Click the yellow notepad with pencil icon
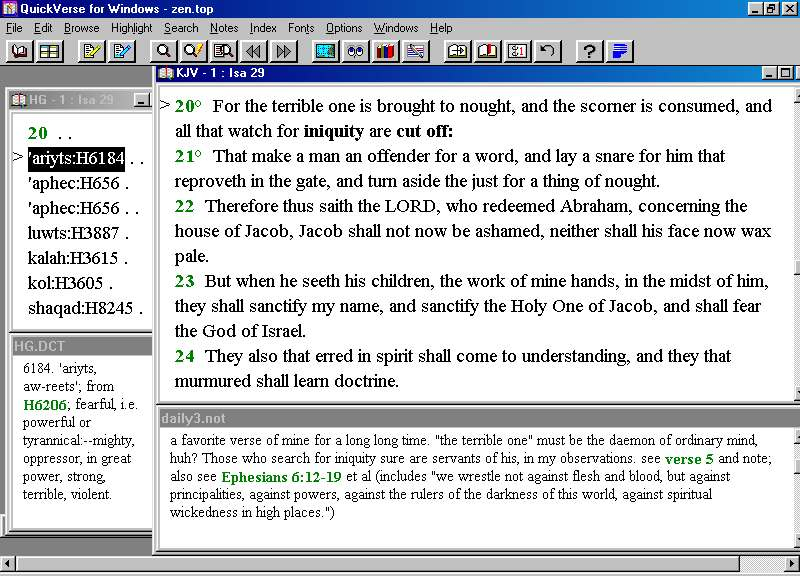This screenshot has width=800, height=576. [x=92, y=51]
